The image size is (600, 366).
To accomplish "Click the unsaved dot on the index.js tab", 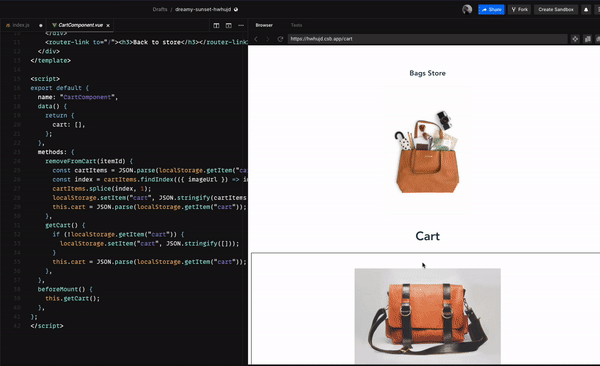I will 41,25.
